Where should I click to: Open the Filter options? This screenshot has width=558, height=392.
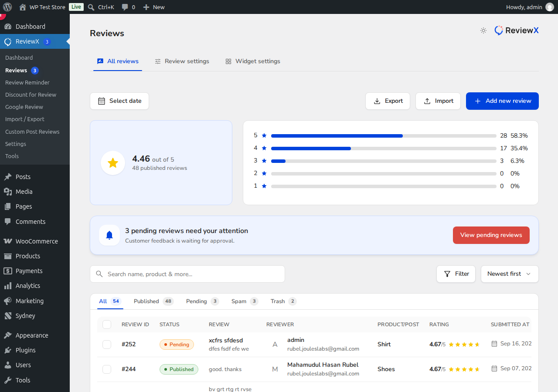(456, 274)
